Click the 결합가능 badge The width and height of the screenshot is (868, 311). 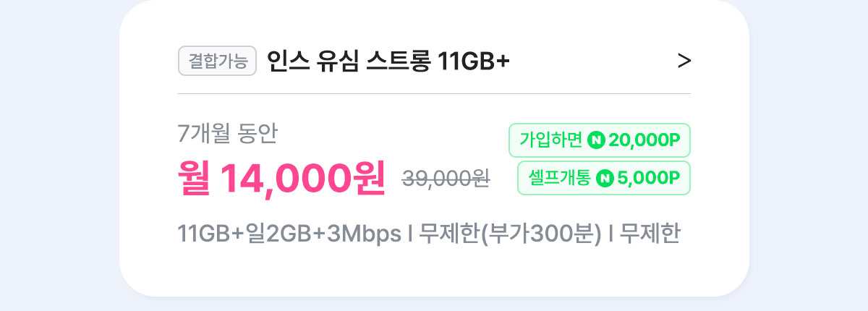coord(218,61)
